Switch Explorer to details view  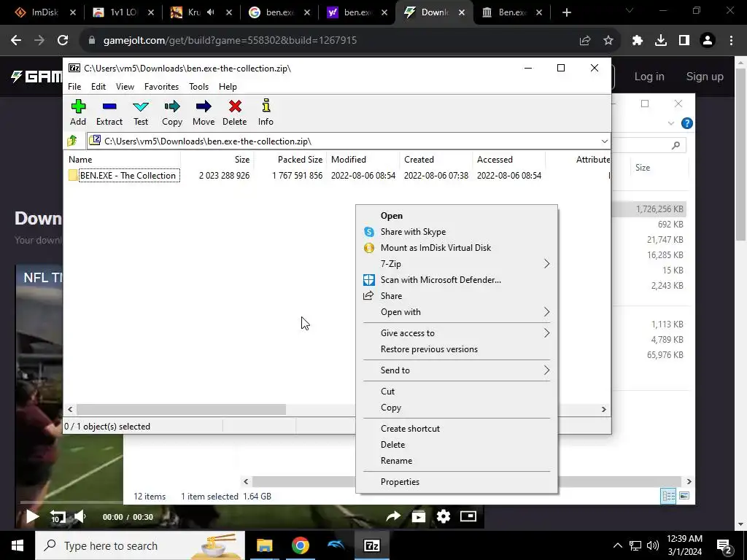tap(668, 496)
